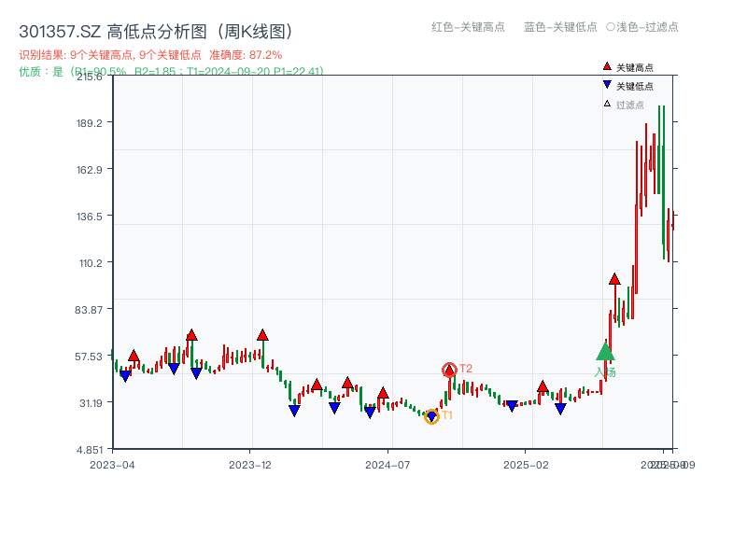Select key high marker in May 2024
Screen dimensions: 747x560
(x=347, y=383)
